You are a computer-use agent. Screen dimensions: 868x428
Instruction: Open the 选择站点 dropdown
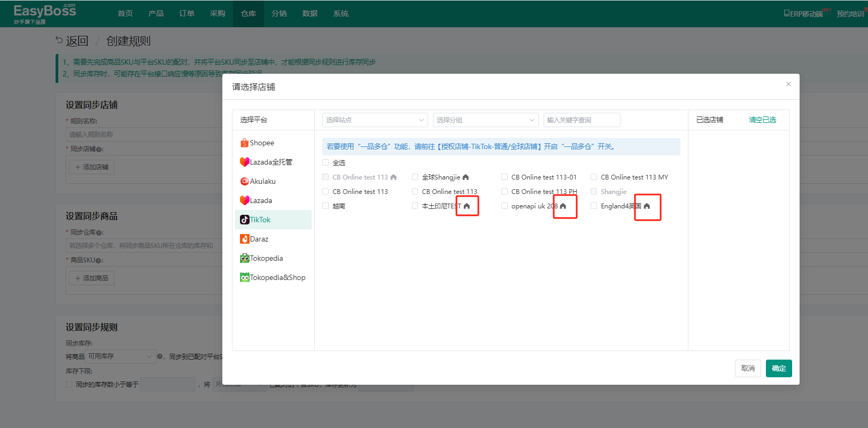pyautogui.click(x=375, y=120)
